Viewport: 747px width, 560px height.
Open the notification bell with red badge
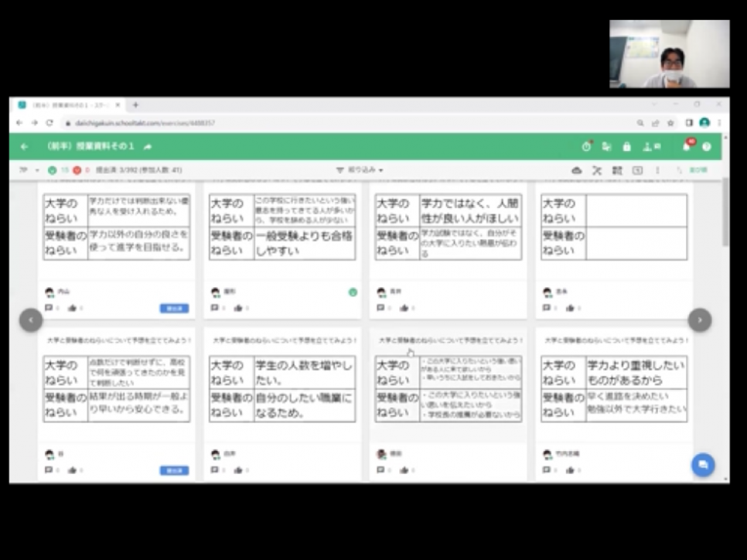click(x=686, y=146)
